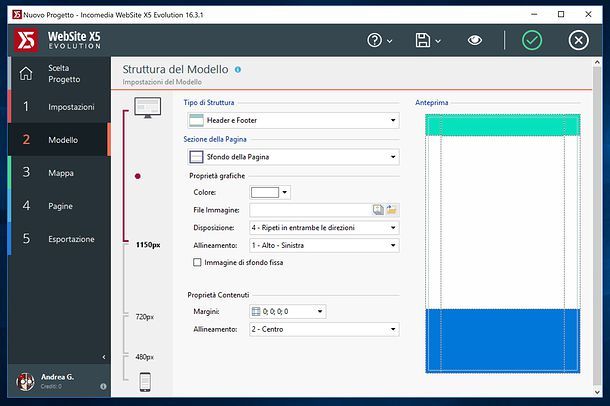This screenshot has height=406, width=610.
Task: Collapse the sidebar with the chevron arrow
Action: [x=103, y=357]
